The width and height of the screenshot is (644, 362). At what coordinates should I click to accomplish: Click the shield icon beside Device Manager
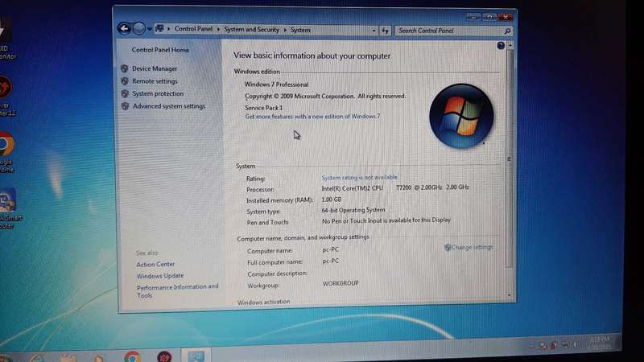coord(125,68)
